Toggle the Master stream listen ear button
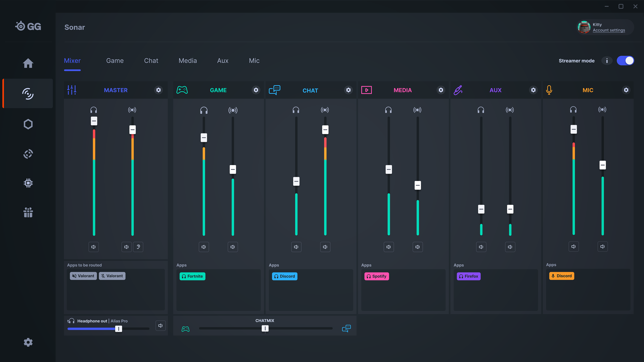This screenshot has width=644, height=362. [x=138, y=247]
